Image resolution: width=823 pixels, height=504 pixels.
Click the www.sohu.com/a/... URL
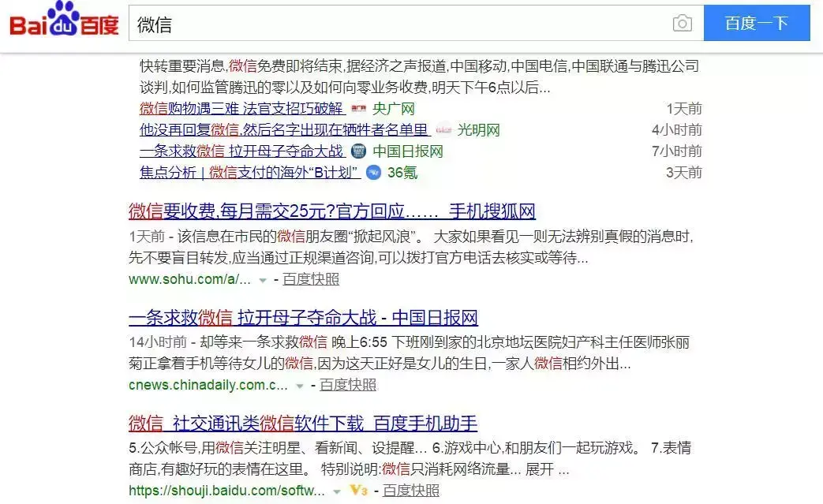[x=189, y=279]
